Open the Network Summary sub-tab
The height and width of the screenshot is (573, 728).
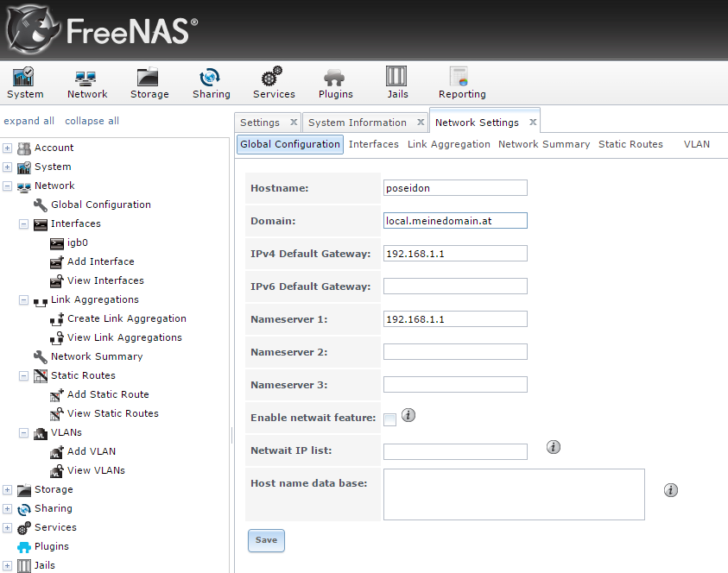tap(544, 144)
